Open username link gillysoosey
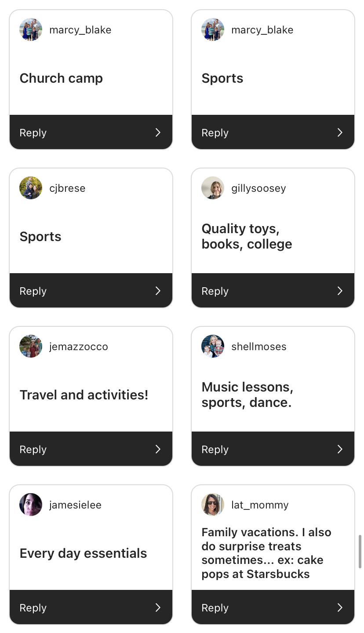Screen dimensions: 364x633 (x=258, y=188)
